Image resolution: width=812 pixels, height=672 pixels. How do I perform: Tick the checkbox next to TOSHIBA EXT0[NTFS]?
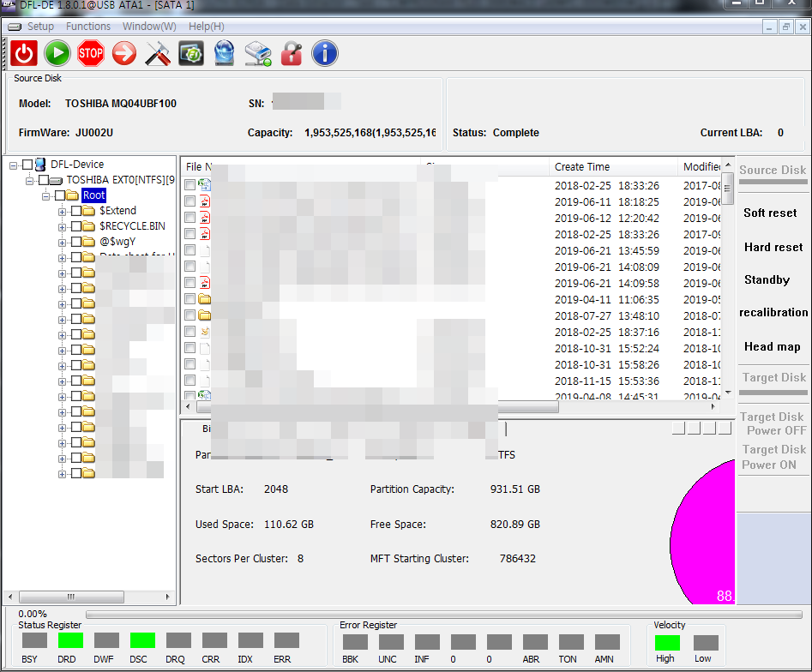(x=44, y=180)
